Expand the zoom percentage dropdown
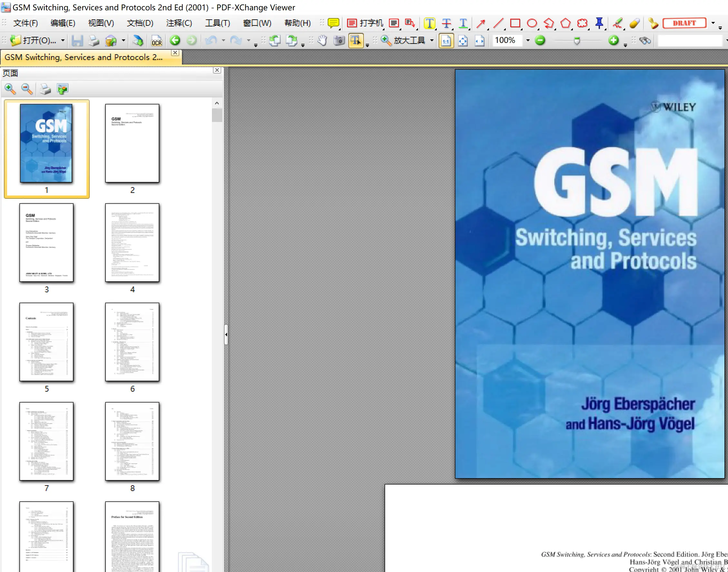The image size is (728, 572). coord(528,41)
